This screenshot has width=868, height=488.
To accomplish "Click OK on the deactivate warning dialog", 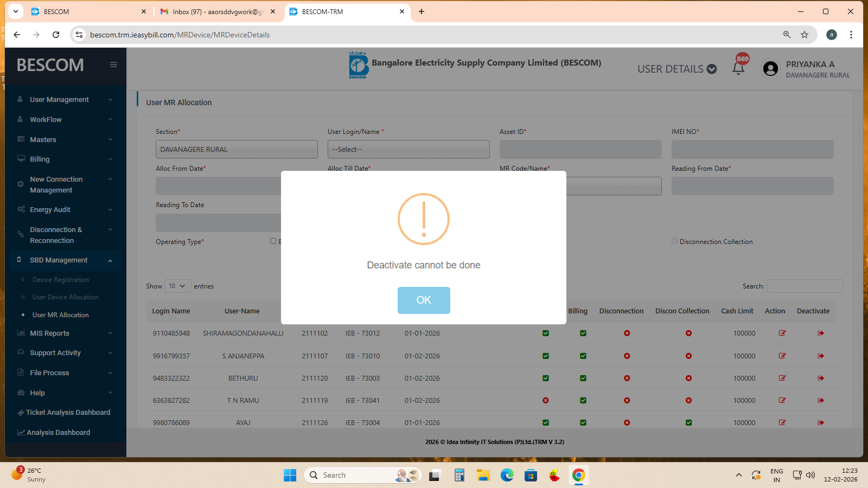I will pos(423,300).
